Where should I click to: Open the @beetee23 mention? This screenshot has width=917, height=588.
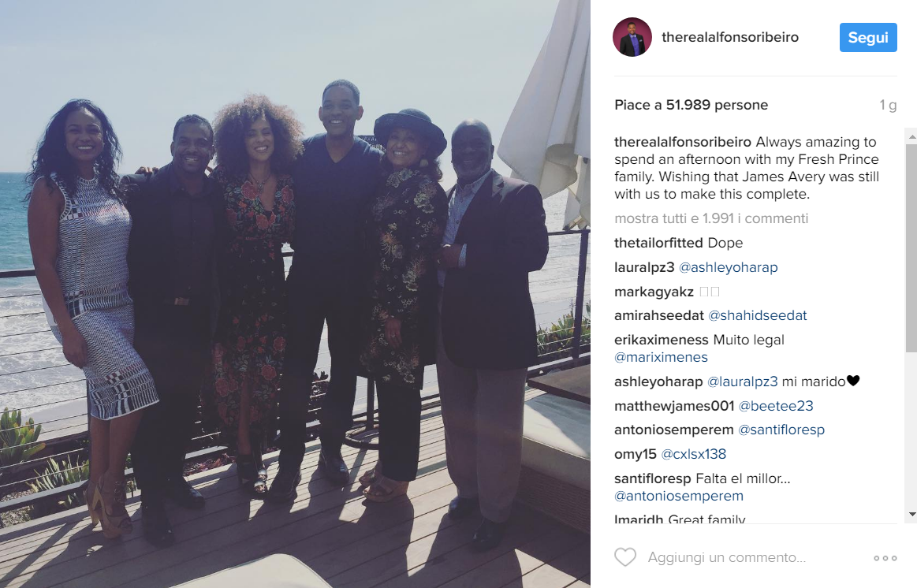coord(776,406)
